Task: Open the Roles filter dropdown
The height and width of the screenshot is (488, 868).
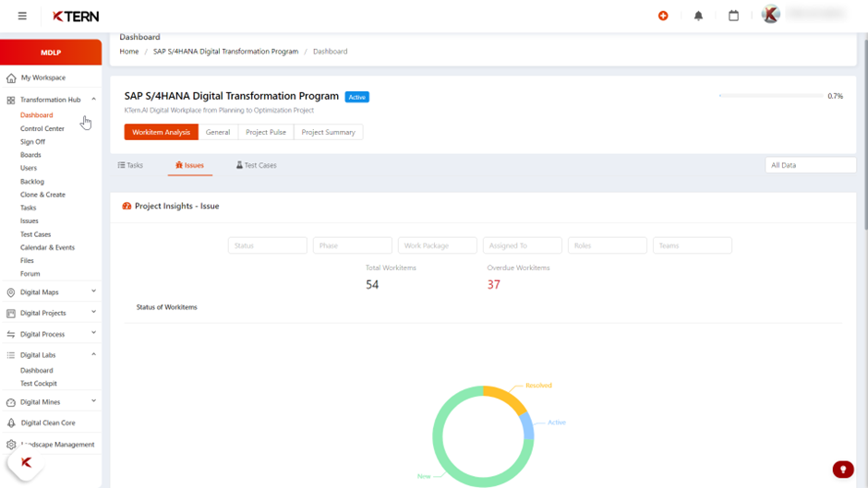Action: coord(608,245)
